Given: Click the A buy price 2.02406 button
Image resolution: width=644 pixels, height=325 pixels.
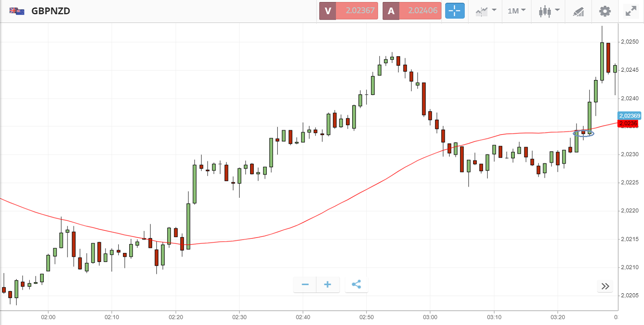Looking at the screenshot, I should [x=412, y=11].
